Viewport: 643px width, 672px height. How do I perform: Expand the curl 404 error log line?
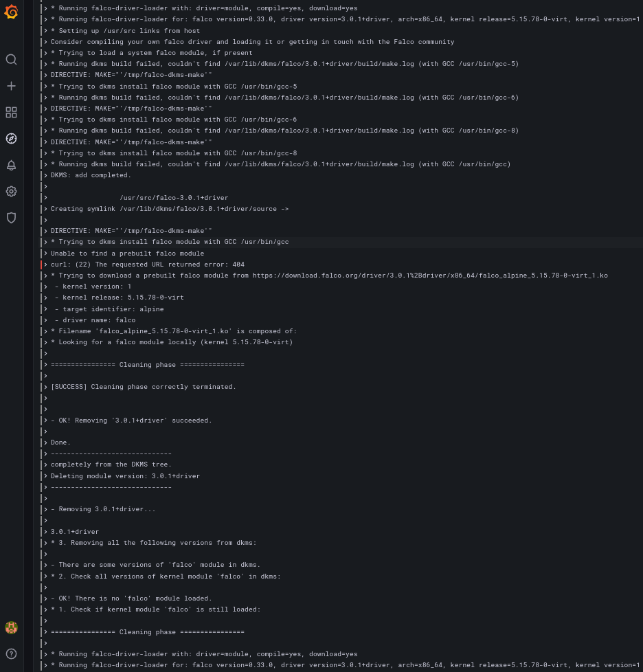pyautogui.click(x=45, y=264)
